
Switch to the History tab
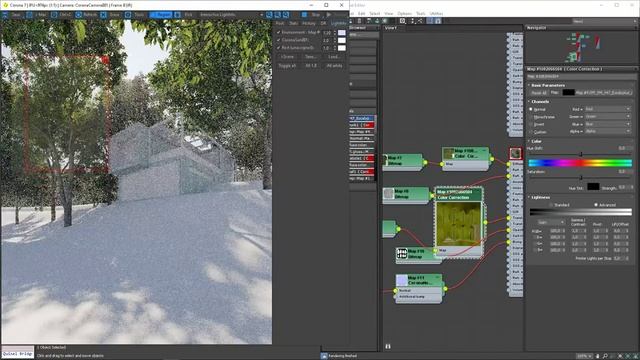click(x=309, y=23)
